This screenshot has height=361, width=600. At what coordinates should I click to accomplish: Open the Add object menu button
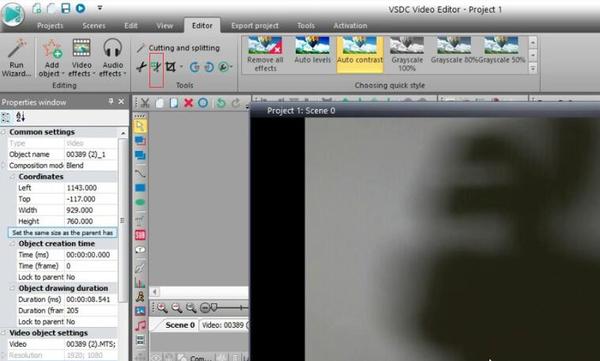point(51,57)
